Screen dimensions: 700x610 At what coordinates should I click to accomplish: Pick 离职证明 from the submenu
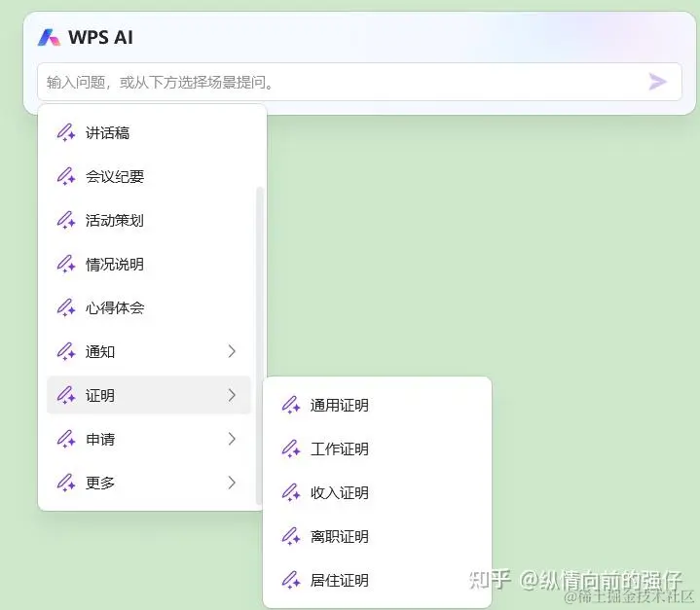[340, 536]
